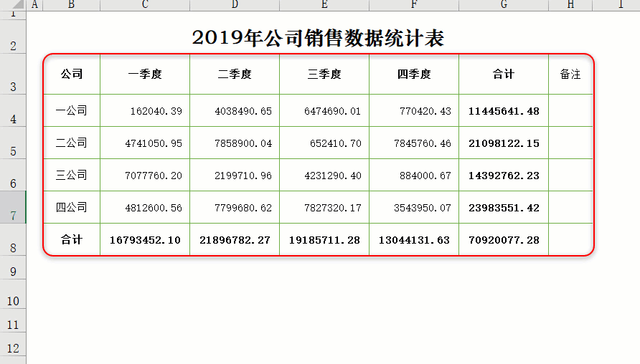640x364 pixels.
Task: Click cell with value 4812600.56
Action: (145, 207)
